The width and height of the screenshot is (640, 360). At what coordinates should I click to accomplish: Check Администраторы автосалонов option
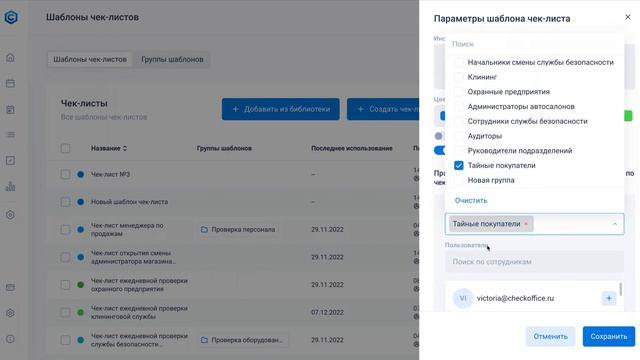point(459,107)
